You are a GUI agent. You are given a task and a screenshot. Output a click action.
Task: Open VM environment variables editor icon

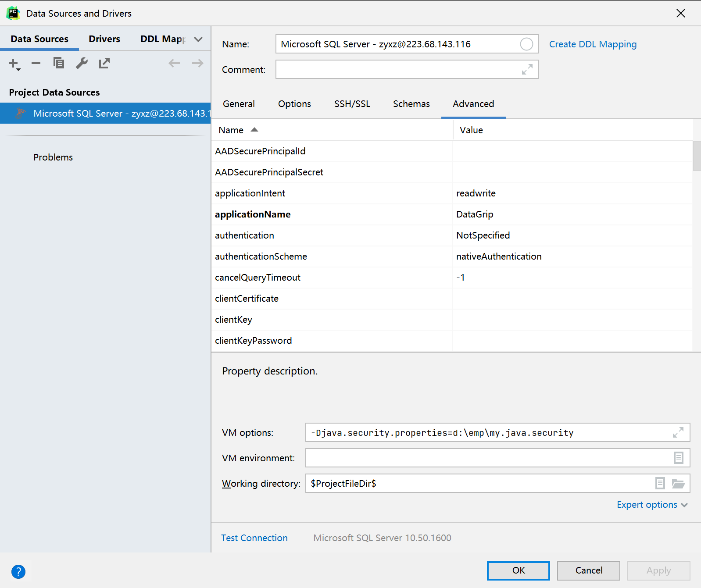click(x=678, y=458)
